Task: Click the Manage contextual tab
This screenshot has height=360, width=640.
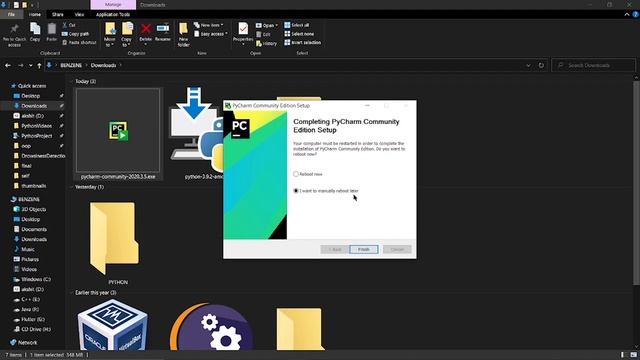Action: (x=113, y=4)
